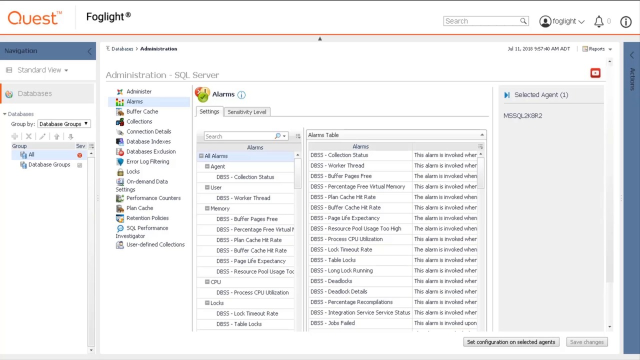Collapse the All Alarms tree node
The width and height of the screenshot is (640, 360).
(201, 156)
